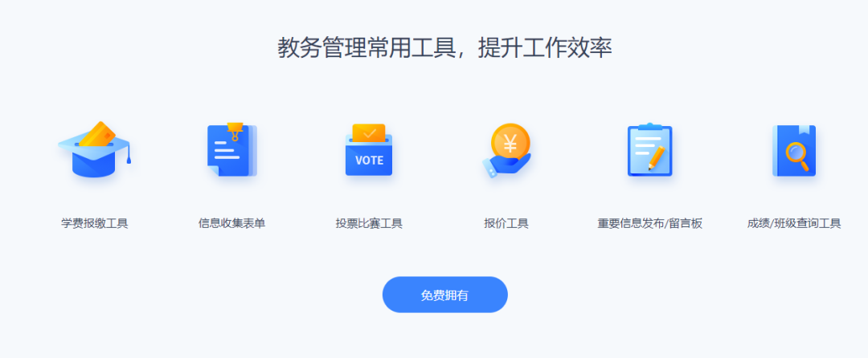Open 重要信息发布/留言板 label
Viewport: 868px width, 358px height.
[650, 224]
